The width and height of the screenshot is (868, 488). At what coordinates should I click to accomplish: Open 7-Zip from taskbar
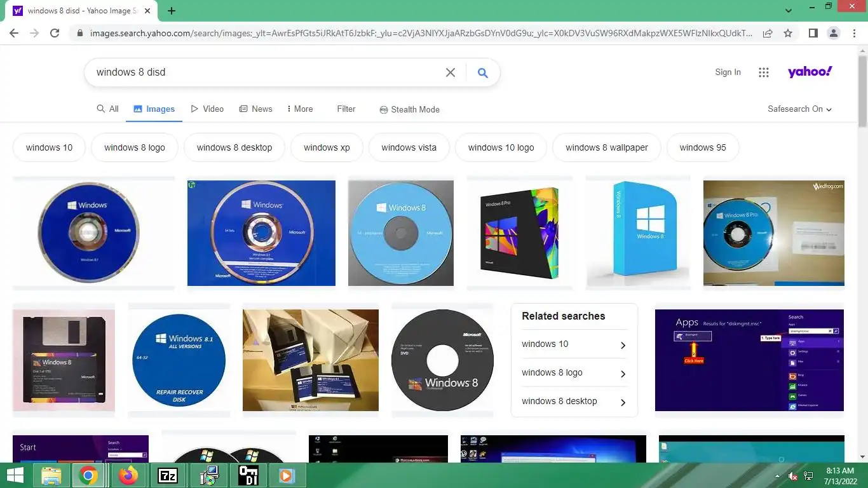pyautogui.click(x=168, y=475)
